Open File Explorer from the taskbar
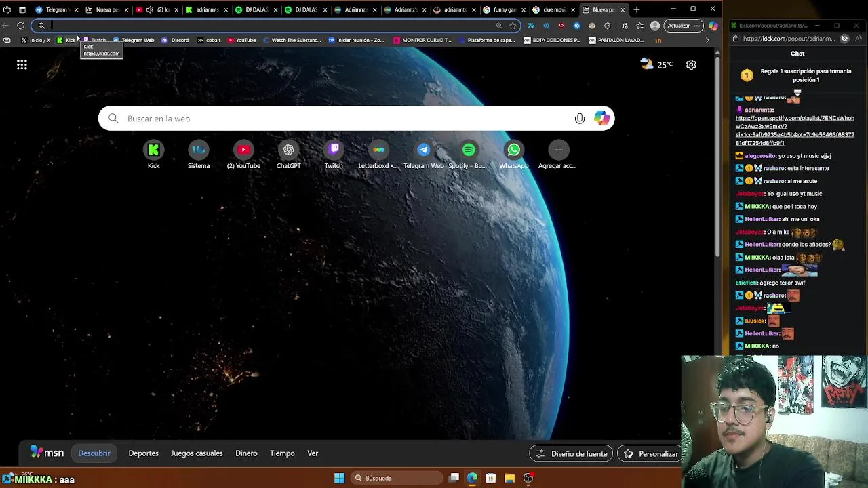 509,478
